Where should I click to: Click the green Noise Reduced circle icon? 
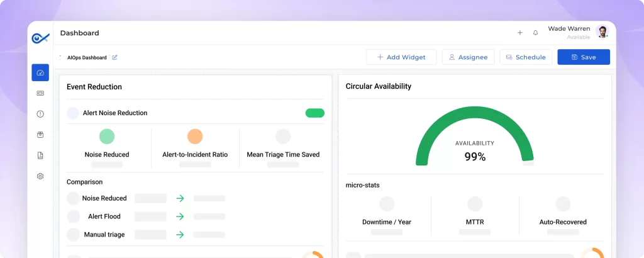[107, 137]
